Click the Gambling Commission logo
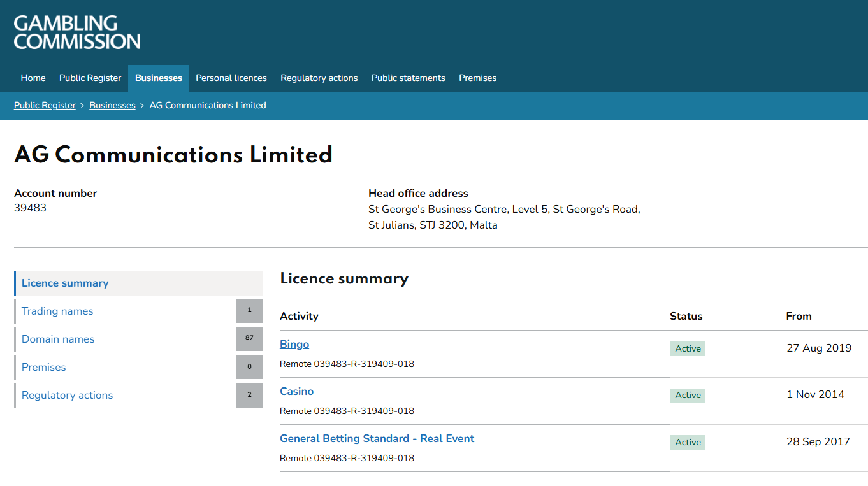The height and width of the screenshot is (486, 868). [x=77, y=32]
